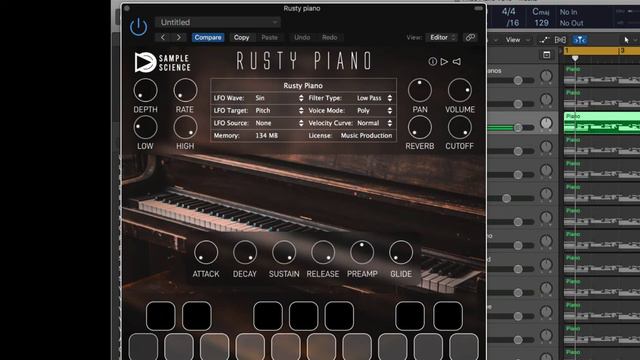
Task: Click the rightmost black key on keyboard
Action: coord(448,316)
